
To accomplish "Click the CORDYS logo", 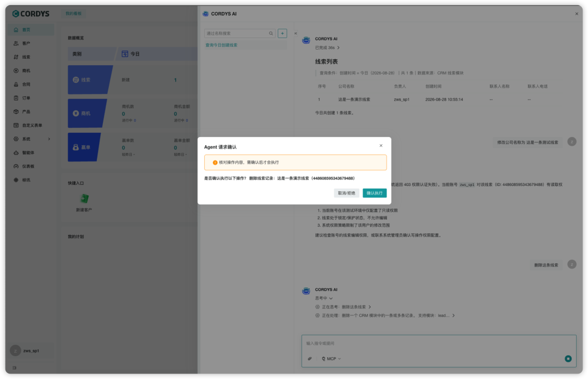I will [30, 14].
